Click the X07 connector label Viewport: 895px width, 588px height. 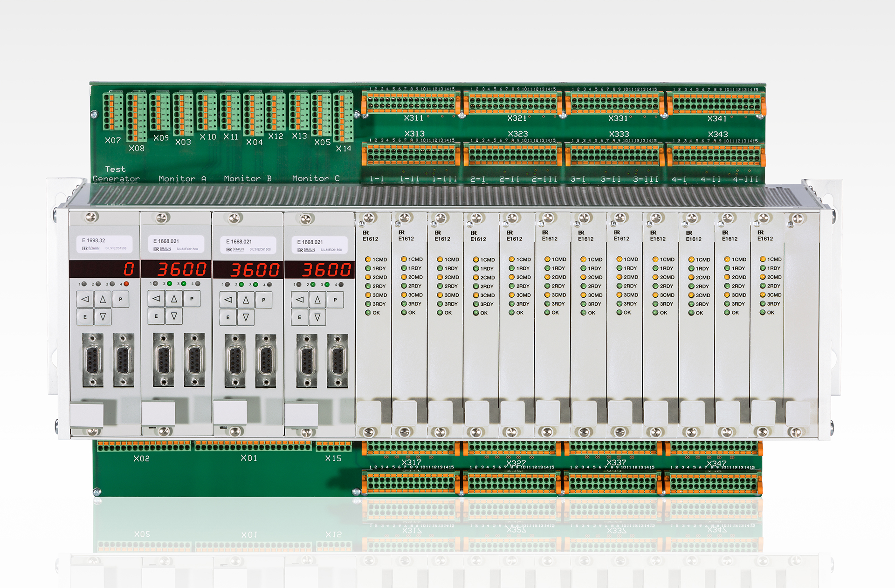tap(113, 140)
